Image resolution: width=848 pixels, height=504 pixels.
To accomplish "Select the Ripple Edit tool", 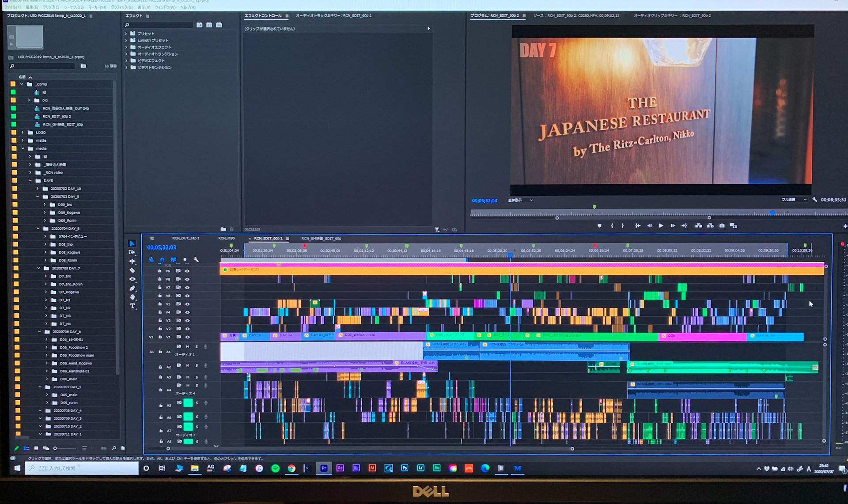I will point(132,261).
